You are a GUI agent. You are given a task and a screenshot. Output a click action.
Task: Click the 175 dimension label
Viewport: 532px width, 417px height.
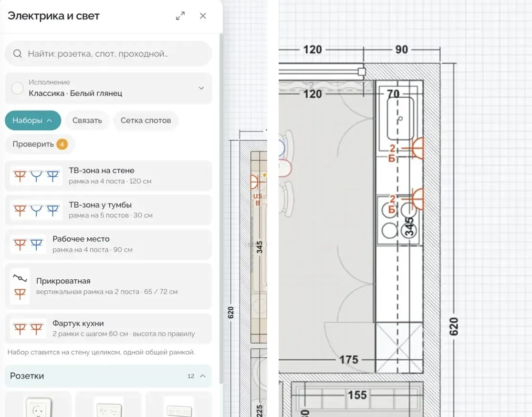coord(349,359)
